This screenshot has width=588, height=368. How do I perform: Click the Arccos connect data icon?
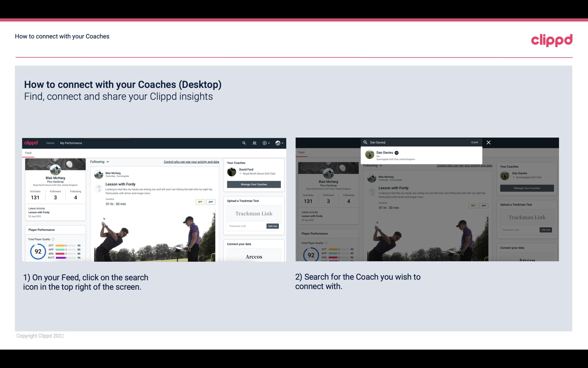pyautogui.click(x=254, y=256)
